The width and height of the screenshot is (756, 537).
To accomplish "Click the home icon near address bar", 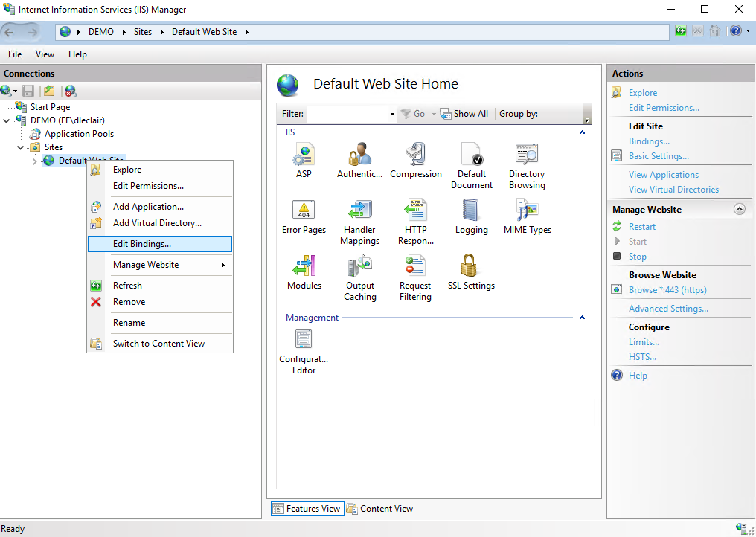I will coord(715,31).
